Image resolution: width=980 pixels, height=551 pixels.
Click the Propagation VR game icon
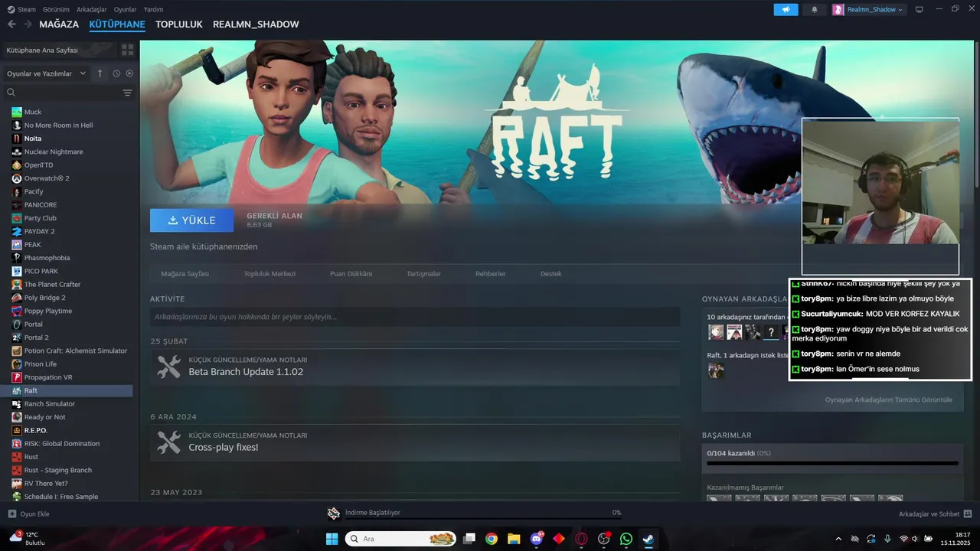(17, 377)
